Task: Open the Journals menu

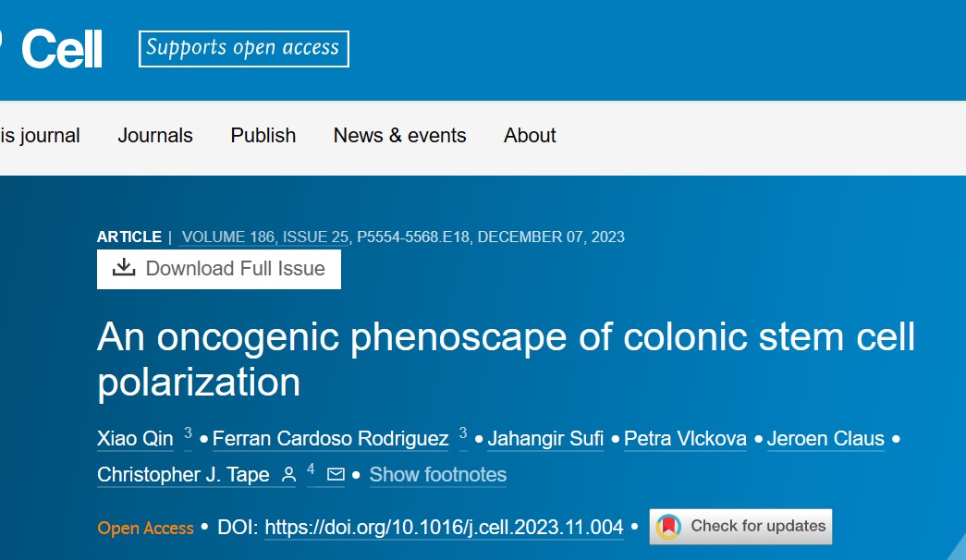Action: click(x=155, y=136)
